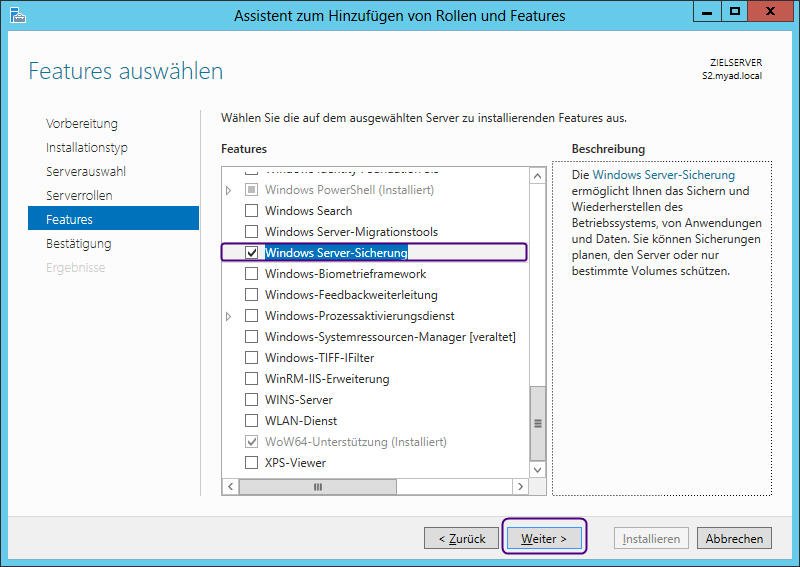This screenshot has width=800, height=567.
Task: Click scroll up arrow of features list
Action: 537,177
